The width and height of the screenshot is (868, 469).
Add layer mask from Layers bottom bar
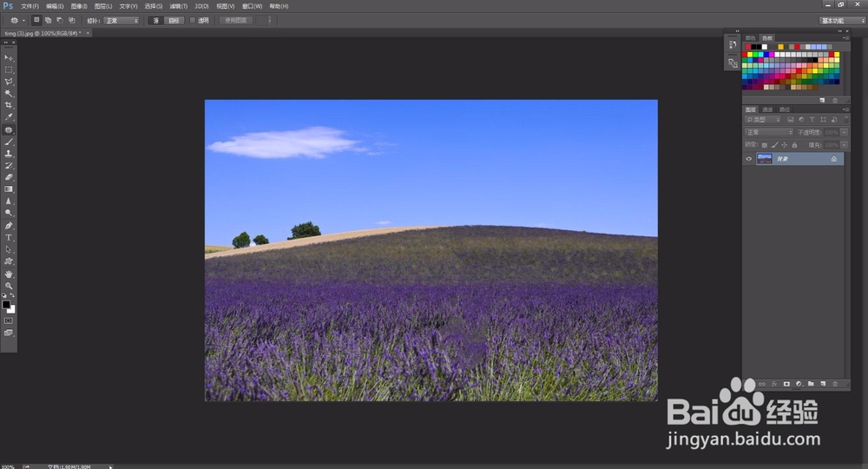tap(786, 384)
